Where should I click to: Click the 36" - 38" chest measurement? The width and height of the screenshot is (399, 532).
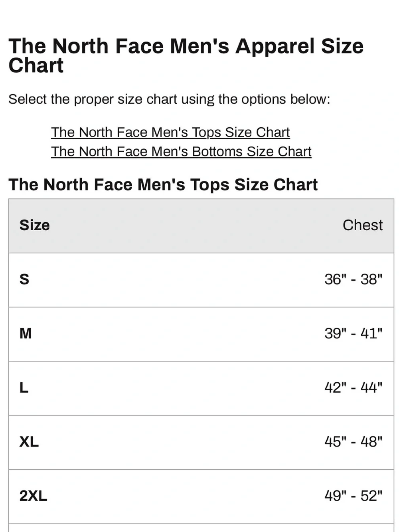click(354, 279)
